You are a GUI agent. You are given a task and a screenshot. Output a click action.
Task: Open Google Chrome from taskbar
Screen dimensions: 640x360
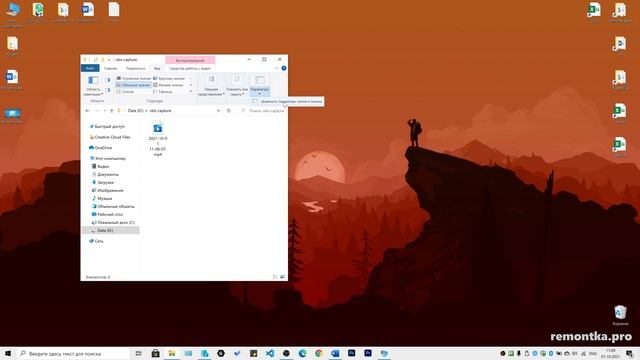(319, 353)
